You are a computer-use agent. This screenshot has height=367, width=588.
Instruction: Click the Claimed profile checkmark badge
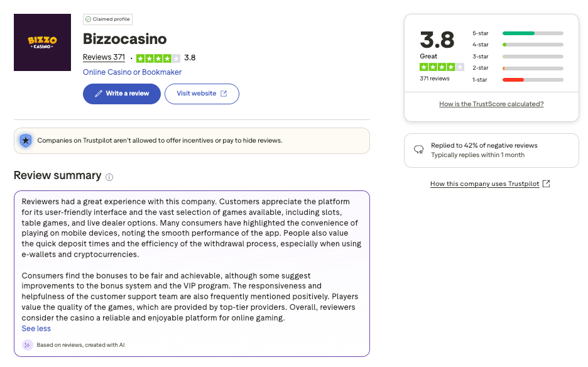[x=88, y=19]
